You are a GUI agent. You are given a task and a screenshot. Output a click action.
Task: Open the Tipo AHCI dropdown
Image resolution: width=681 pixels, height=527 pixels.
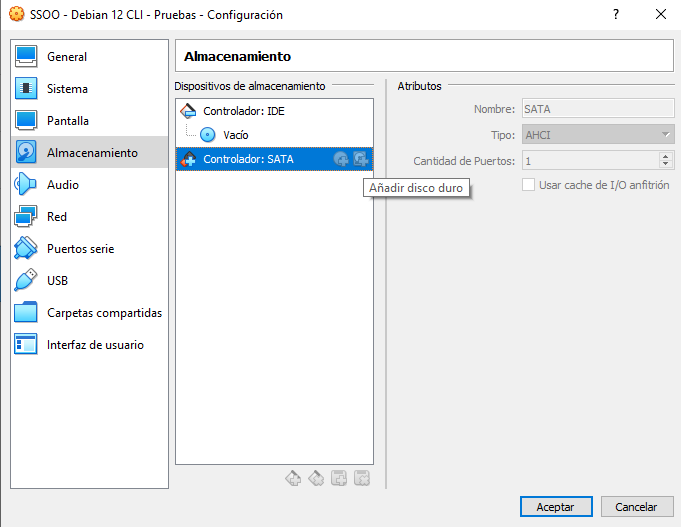(x=597, y=135)
